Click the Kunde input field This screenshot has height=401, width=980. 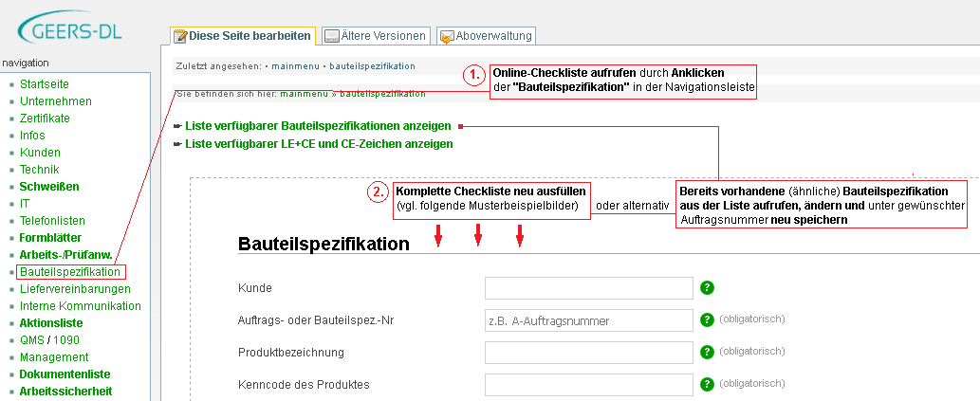[x=588, y=288]
